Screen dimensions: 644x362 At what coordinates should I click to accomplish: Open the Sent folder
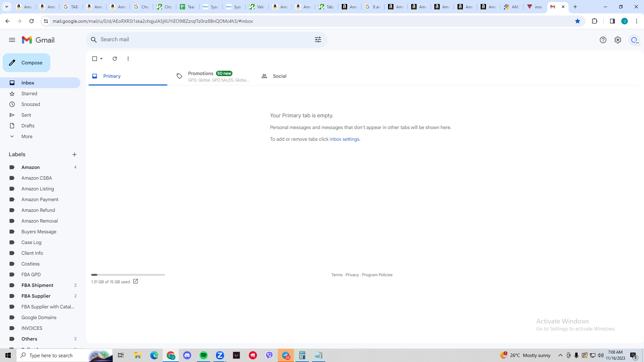[40, 115]
